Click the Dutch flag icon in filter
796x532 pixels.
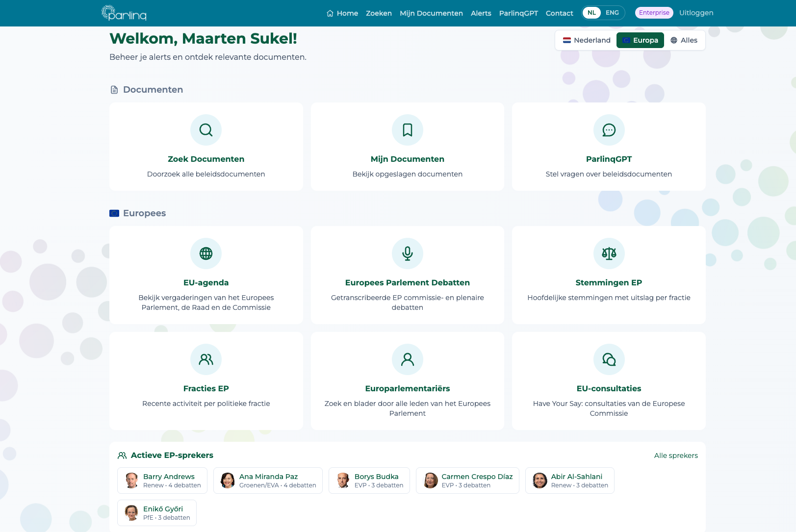(567, 40)
